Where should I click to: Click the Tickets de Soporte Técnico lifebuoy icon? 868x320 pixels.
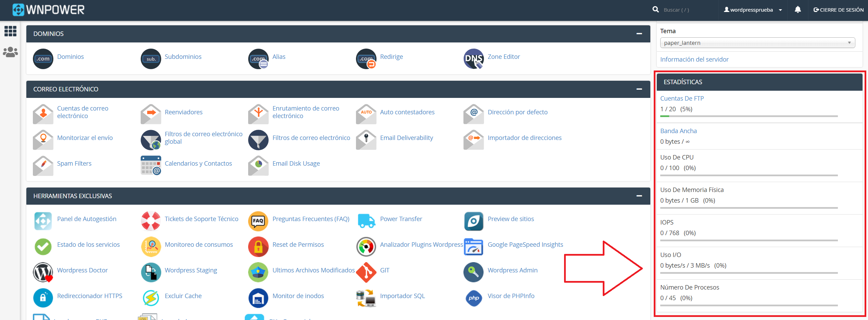(151, 221)
